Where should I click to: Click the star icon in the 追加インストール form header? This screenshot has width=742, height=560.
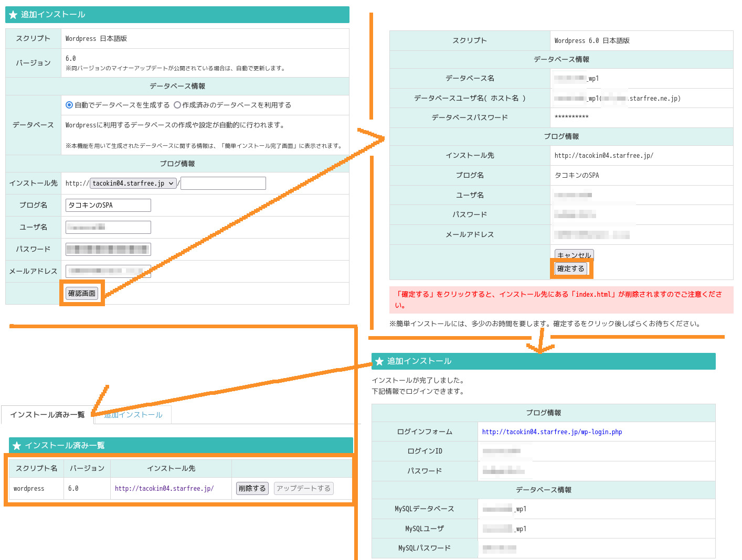(x=13, y=15)
